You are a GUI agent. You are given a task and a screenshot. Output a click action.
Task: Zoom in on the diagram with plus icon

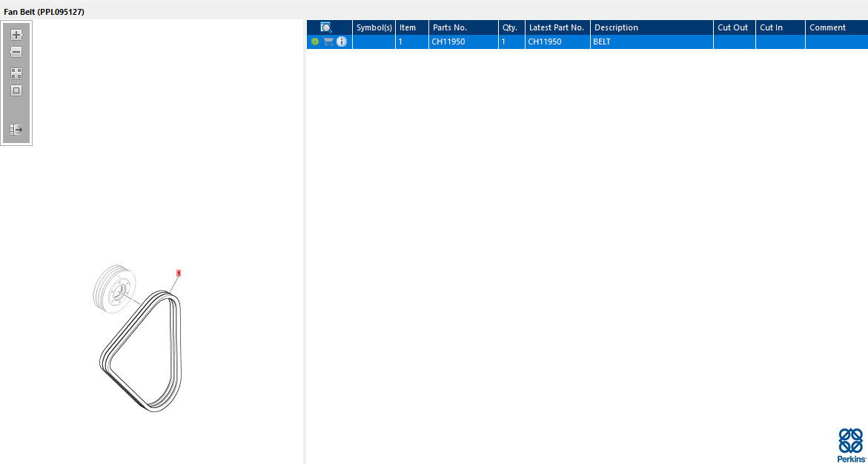pos(16,35)
